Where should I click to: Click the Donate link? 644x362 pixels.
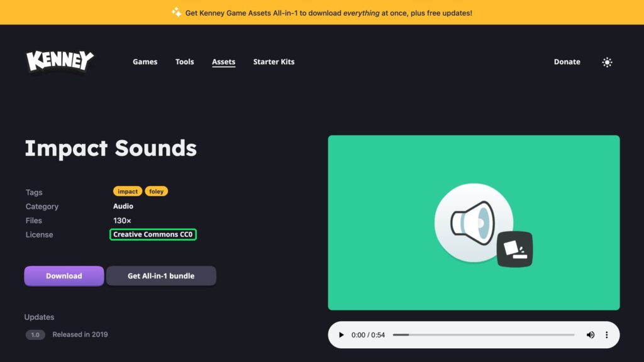click(x=567, y=62)
